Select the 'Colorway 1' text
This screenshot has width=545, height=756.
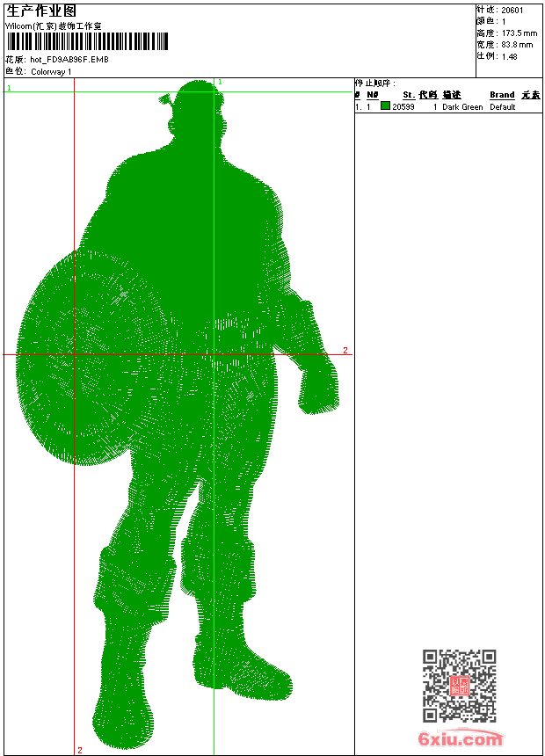coord(51,72)
